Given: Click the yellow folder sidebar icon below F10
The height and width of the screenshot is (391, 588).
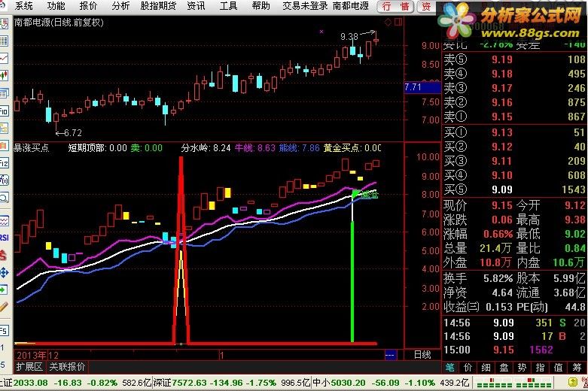Looking at the screenshot, I should pyautogui.click(x=4, y=129).
